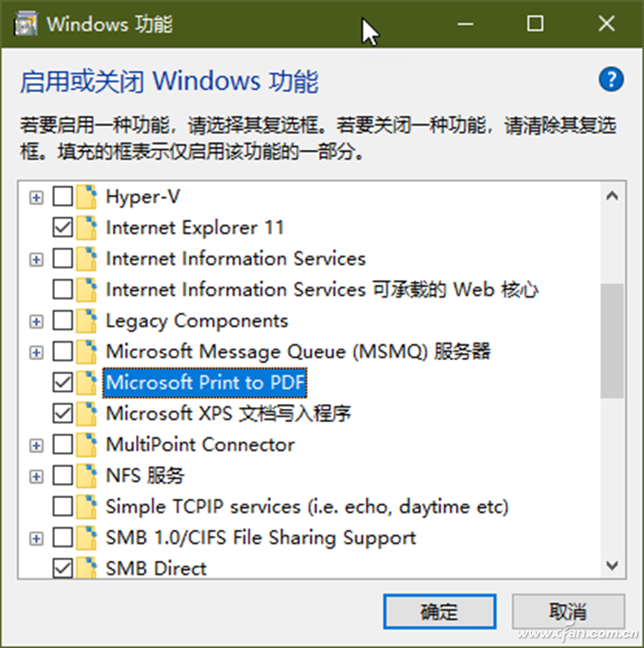Expand the SMB 1.0/CIFS File Sharing Support node
Viewport: 644px width, 648px height.
(36, 539)
